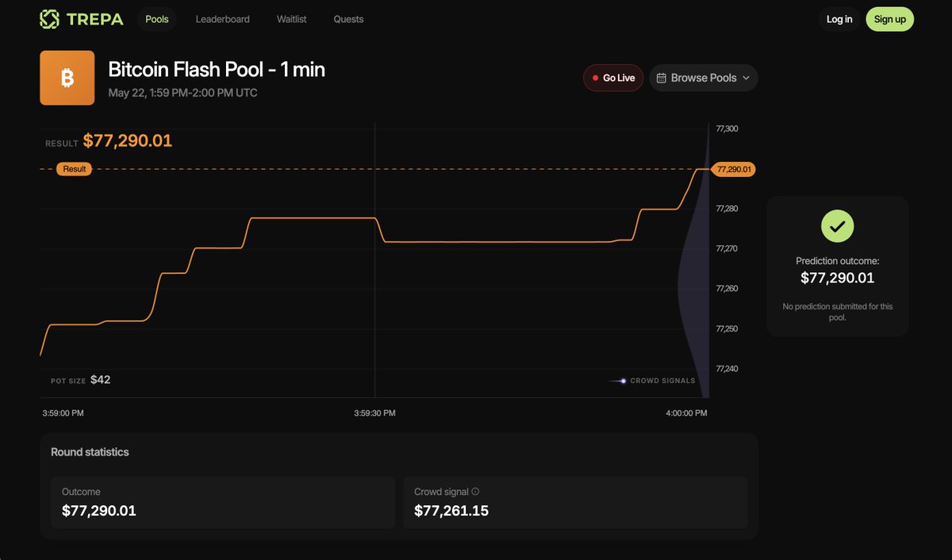Click the May 22 pool time range text
The image size is (952, 560).
pos(182,93)
